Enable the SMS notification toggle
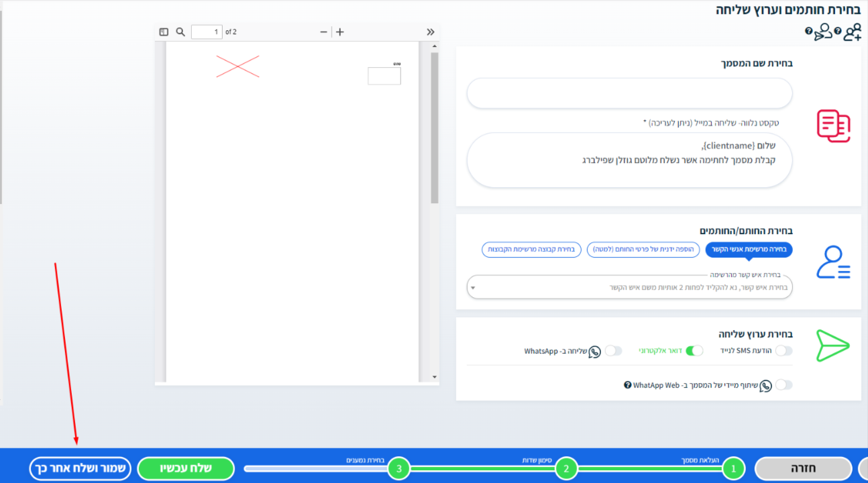868x483 pixels. 783,351
